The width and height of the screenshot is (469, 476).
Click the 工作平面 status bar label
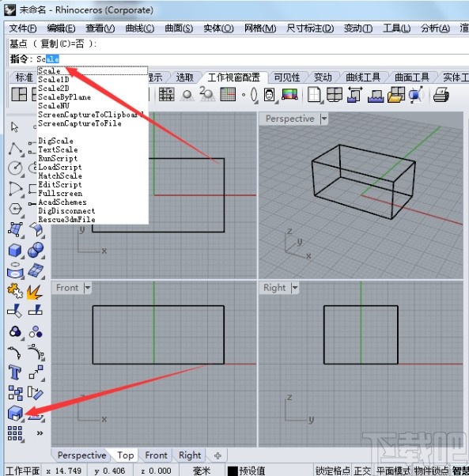[x=23, y=470]
